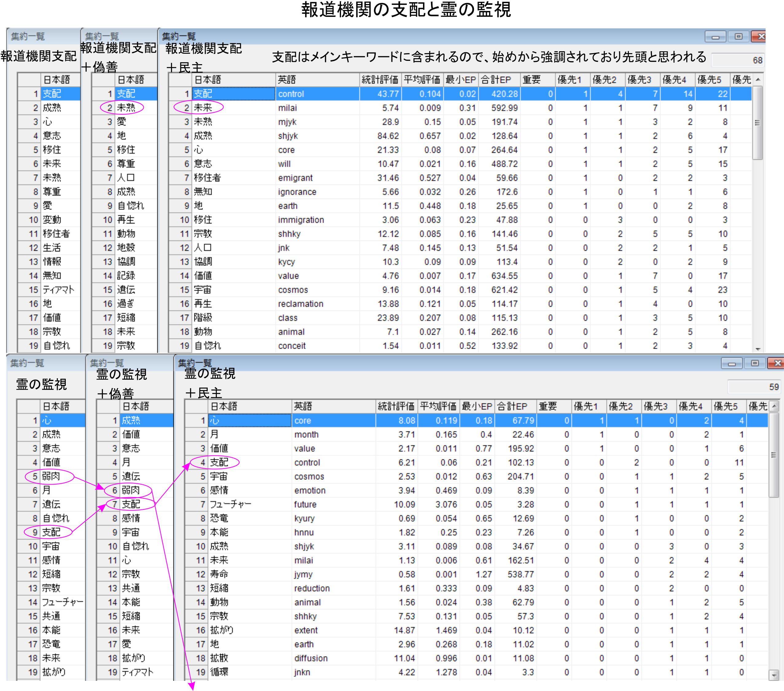Viewport: 784px width, 691px height.
Task: Click restore button of bottom 霊の監視 window
Action: pos(755,363)
